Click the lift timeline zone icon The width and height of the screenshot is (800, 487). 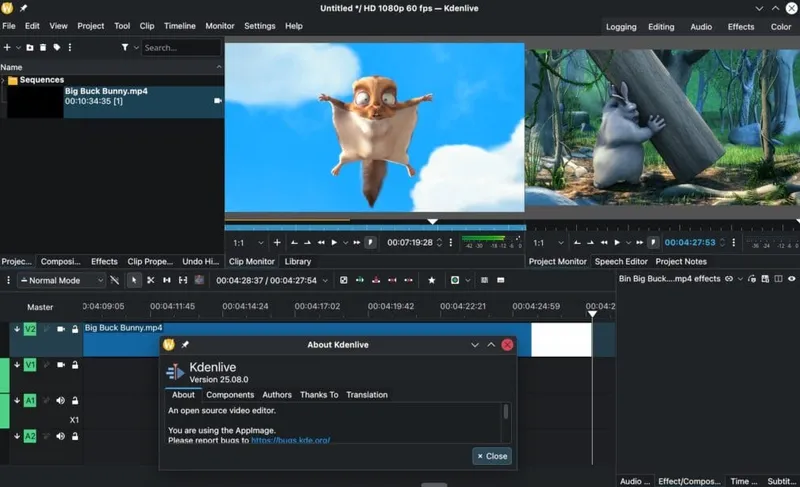click(x=409, y=280)
